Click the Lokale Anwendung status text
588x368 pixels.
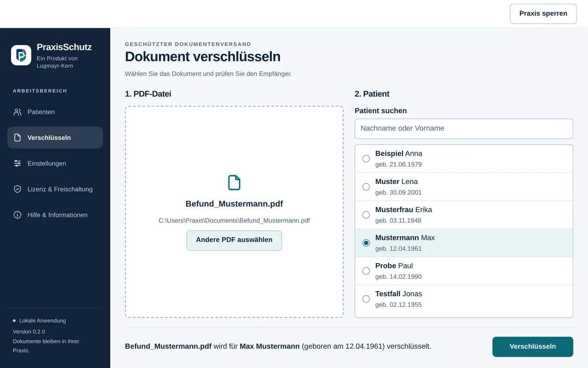42,321
